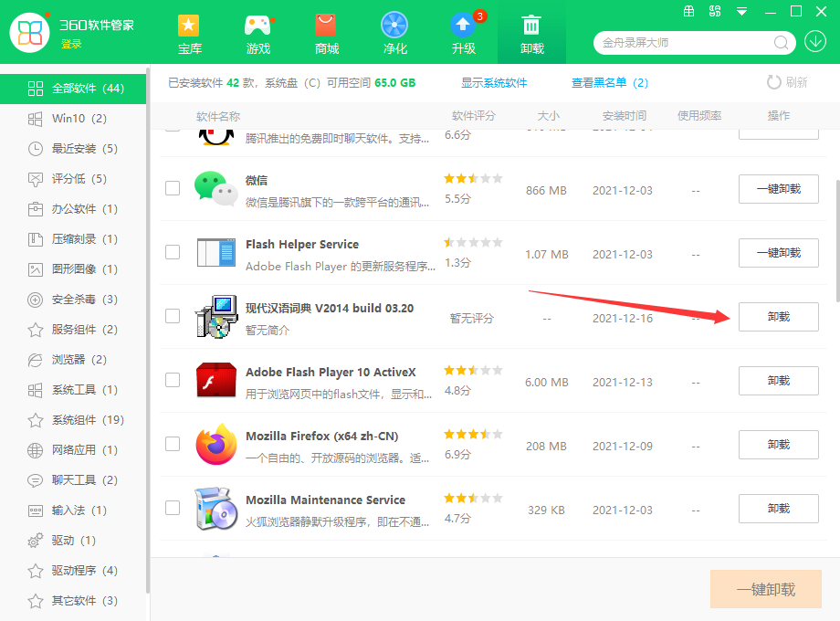Open the 商城 store tab
Viewport: 840px width, 621px height.
326,35
